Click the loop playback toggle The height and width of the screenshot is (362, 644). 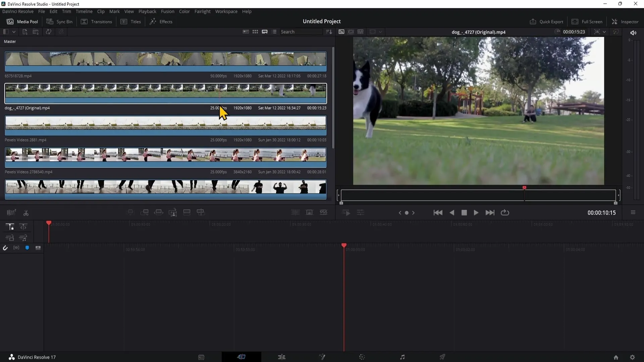click(505, 212)
